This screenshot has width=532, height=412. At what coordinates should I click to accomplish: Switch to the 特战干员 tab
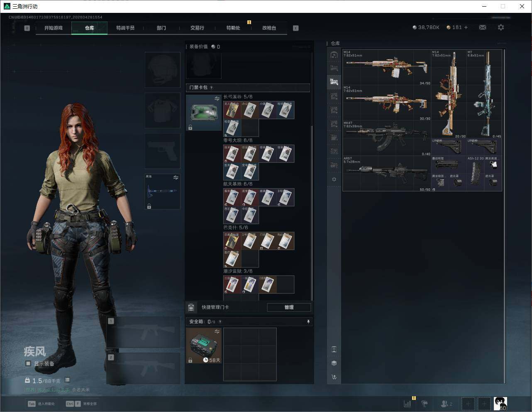tap(125, 28)
